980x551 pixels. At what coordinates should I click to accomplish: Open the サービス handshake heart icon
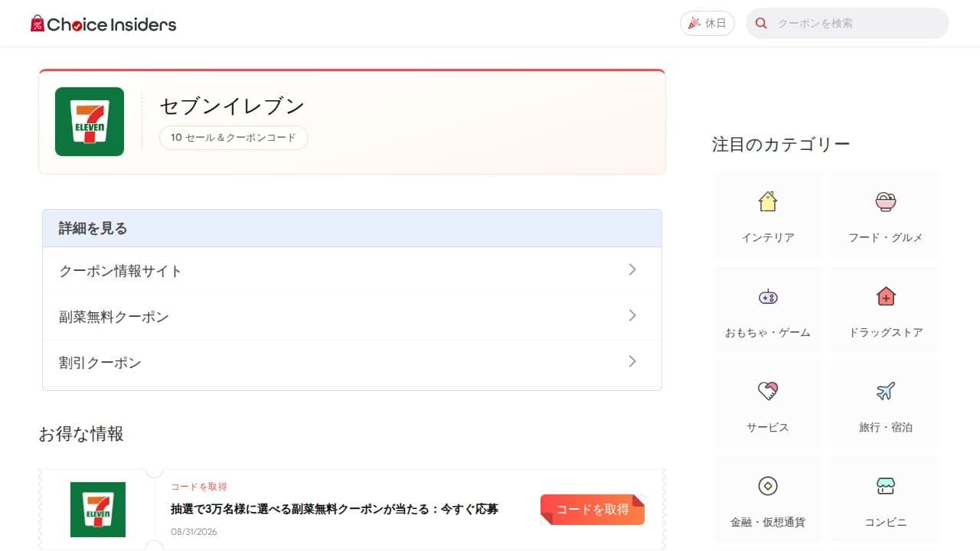[x=767, y=391]
